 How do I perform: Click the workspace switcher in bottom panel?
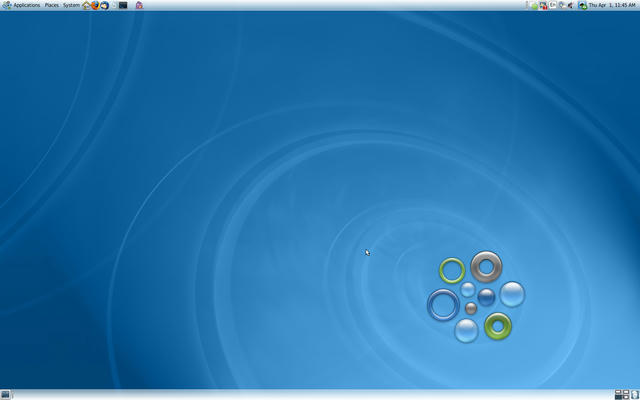(x=621, y=395)
